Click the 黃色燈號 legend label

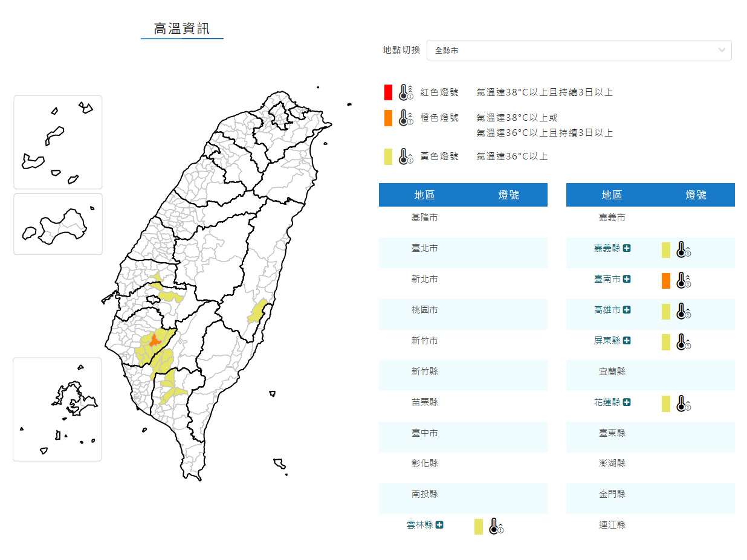(x=439, y=156)
